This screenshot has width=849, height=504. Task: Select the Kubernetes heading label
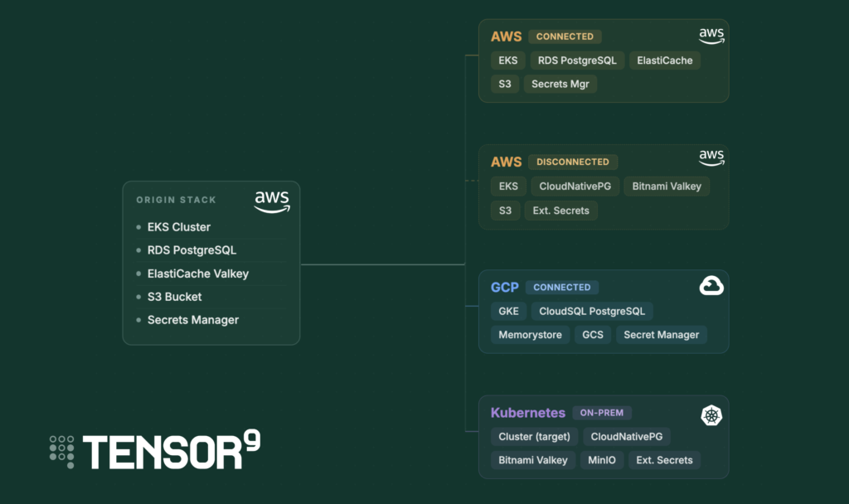point(528,412)
